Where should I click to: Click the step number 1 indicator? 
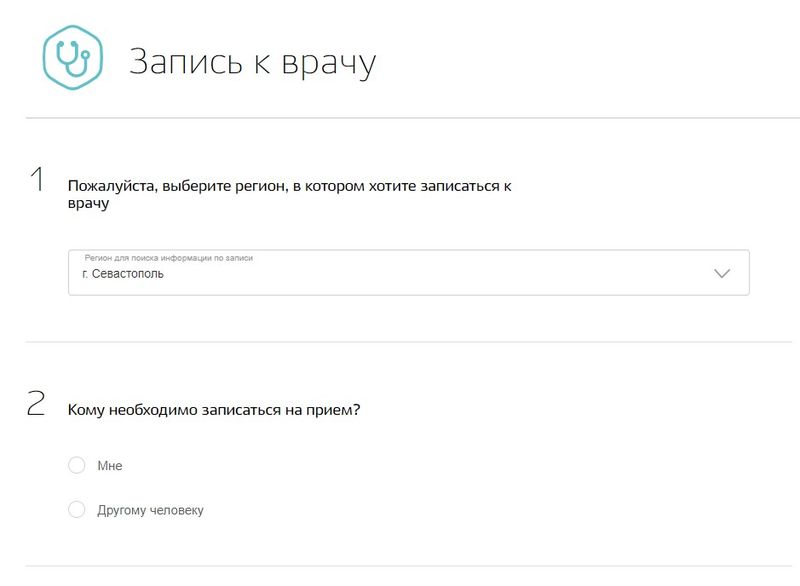38,180
